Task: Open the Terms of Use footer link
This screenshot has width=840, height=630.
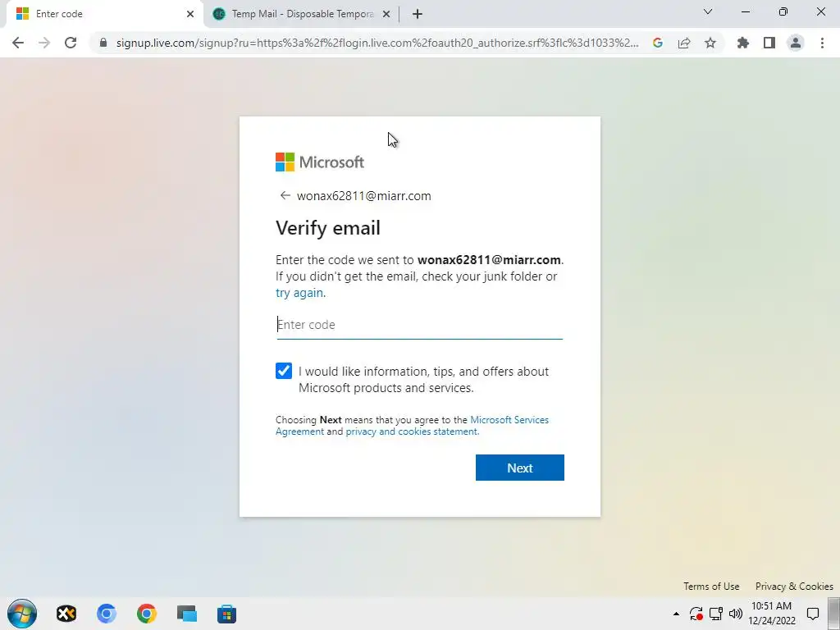Action: tap(711, 586)
